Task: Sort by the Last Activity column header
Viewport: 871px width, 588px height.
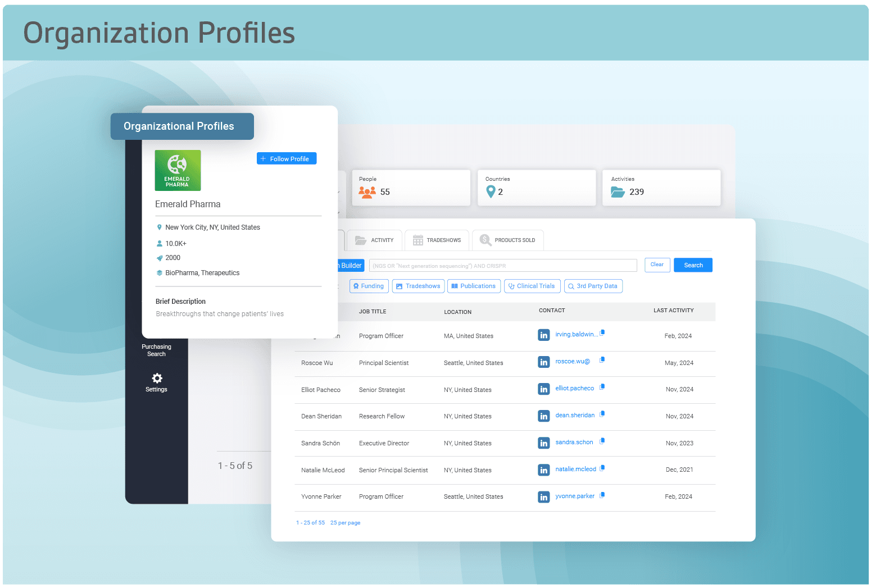Action: coord(673,311)
